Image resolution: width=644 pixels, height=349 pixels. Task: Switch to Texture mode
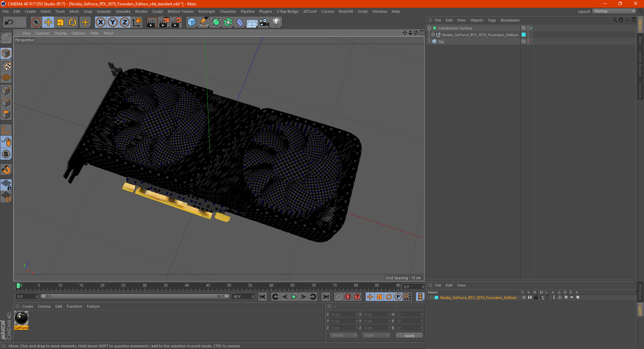tap(6, 66)
